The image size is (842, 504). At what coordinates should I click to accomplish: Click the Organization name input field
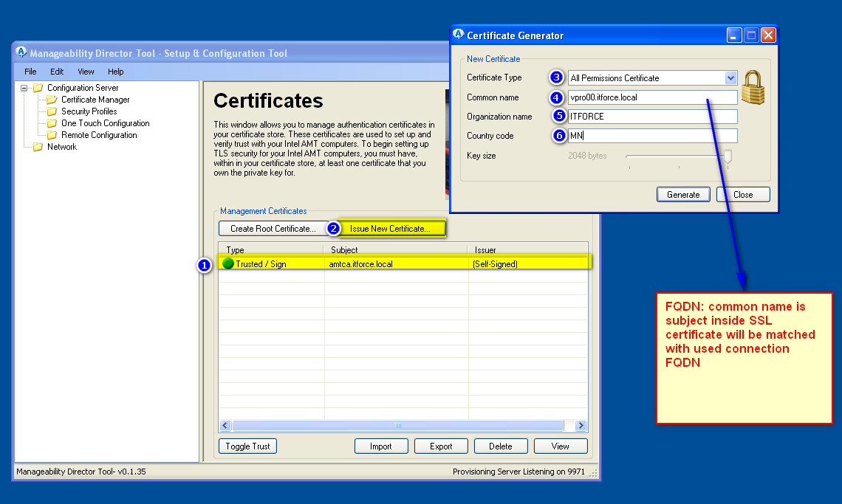coord(652,117)
